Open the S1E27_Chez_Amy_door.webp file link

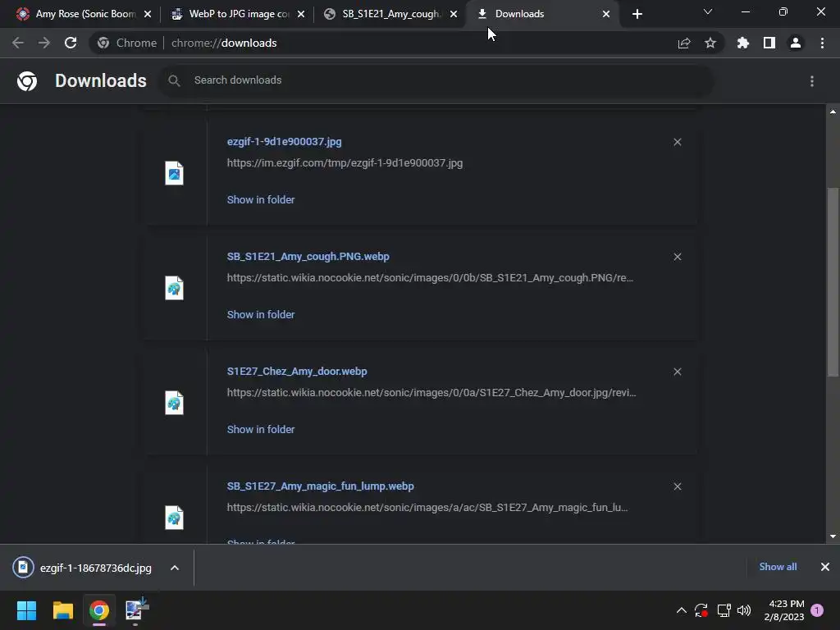coord(297,372)
